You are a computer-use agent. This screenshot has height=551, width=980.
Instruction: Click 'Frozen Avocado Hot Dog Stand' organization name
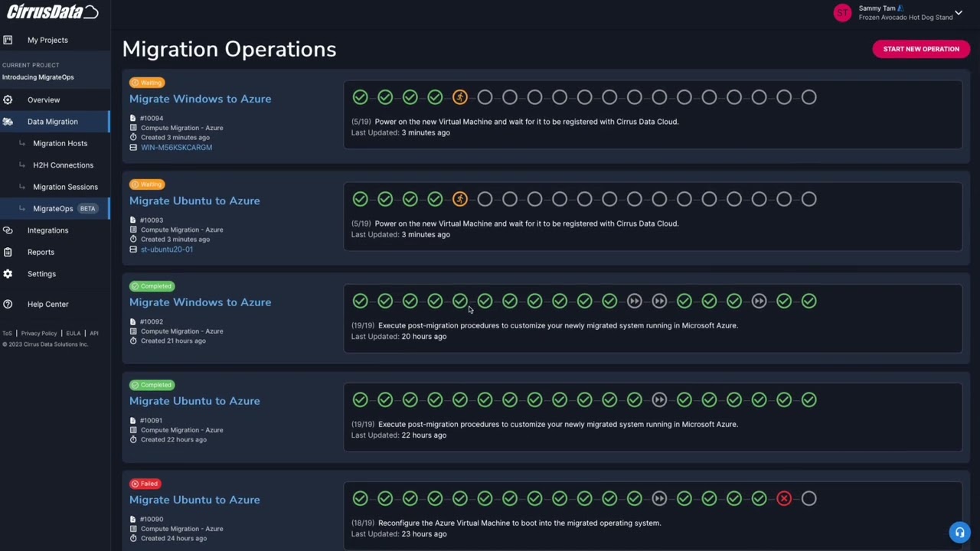point(906,18)
